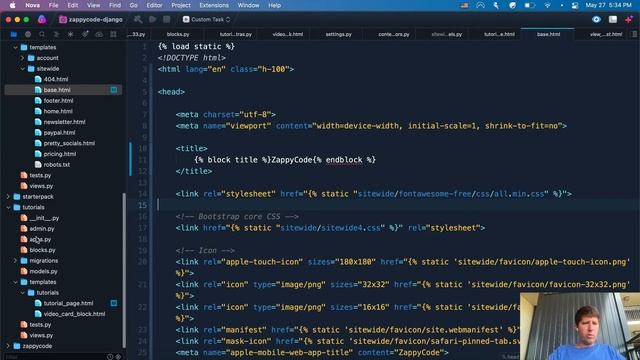Click the Nova purple project logo icon
640x360 pixels.
(x=42, y=19)
